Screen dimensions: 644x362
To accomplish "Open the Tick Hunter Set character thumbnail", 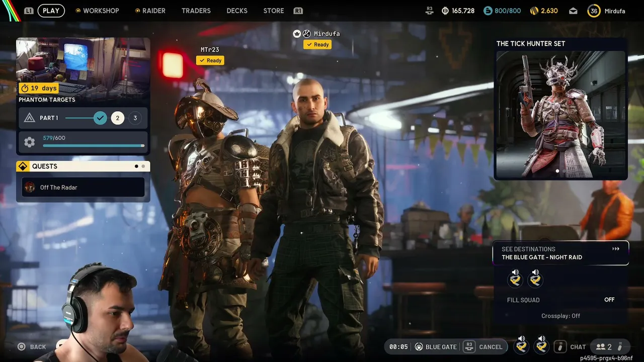I will pos(560,114).
